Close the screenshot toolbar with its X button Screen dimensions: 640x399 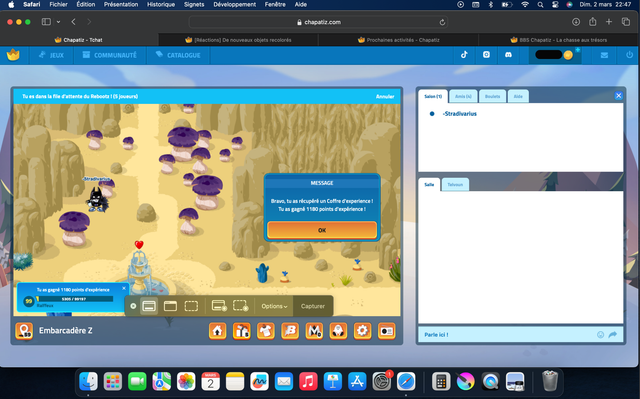(133, 306)
